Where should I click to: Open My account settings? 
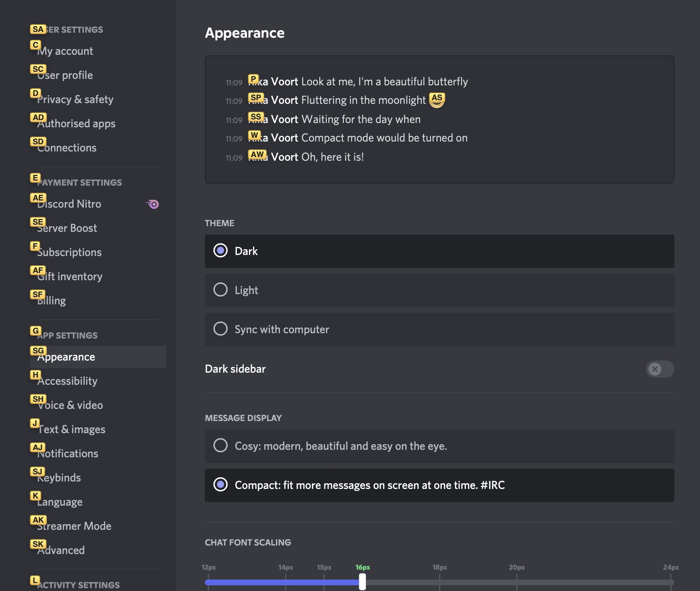point(65,51)
